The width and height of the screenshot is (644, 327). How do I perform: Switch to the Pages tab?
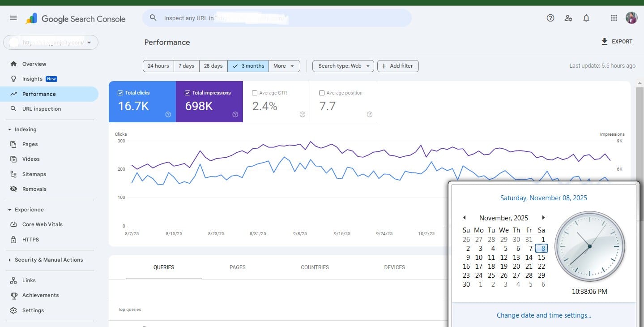click(237, 267)
